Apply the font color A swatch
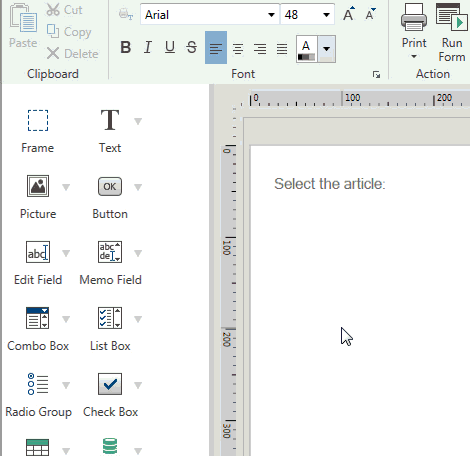This screenshot has width=470, height=456. pos(306,49)
